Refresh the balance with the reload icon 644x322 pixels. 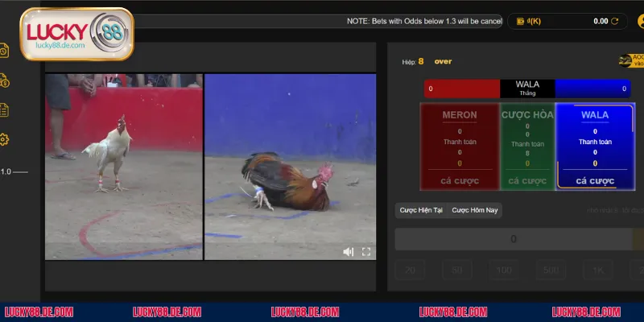[616, 22]
